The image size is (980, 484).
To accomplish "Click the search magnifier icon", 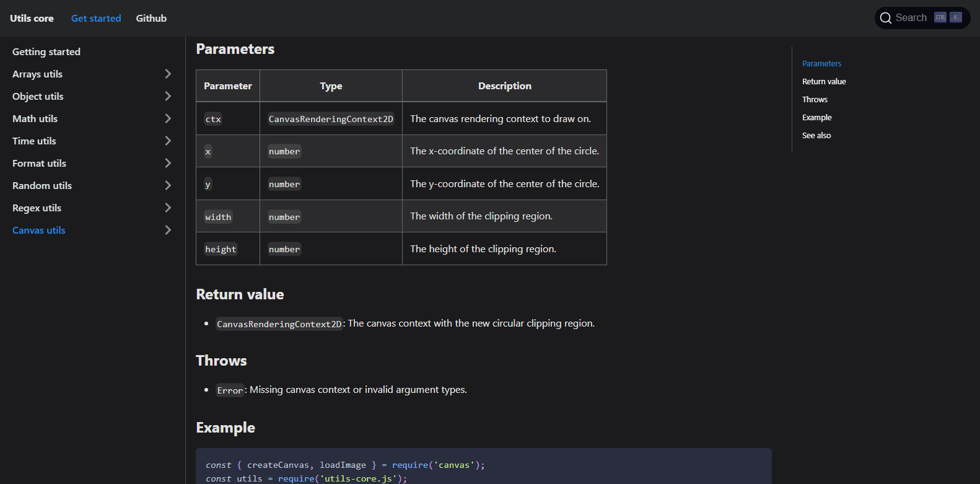I will click(885, 18).
